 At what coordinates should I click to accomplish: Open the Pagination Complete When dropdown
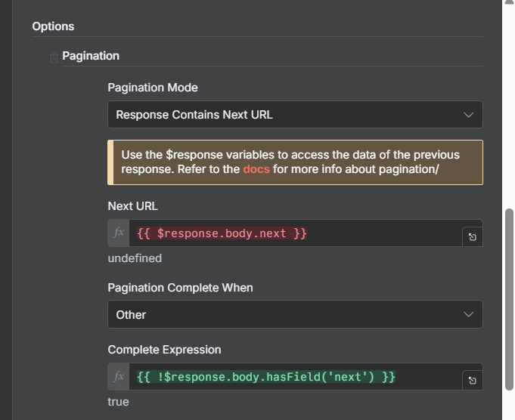[x=295, y=314]
